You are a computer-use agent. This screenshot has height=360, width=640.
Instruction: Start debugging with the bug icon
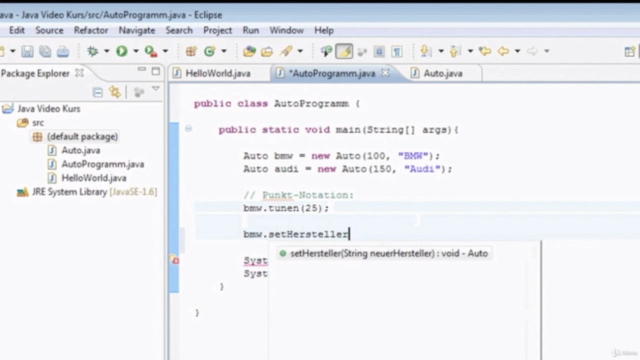click(x=93, y=51)
